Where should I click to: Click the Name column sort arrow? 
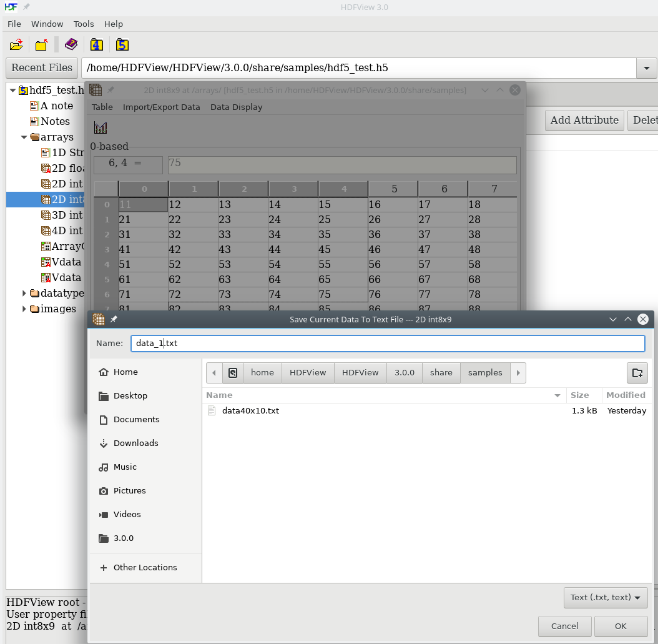pos(557,395)
